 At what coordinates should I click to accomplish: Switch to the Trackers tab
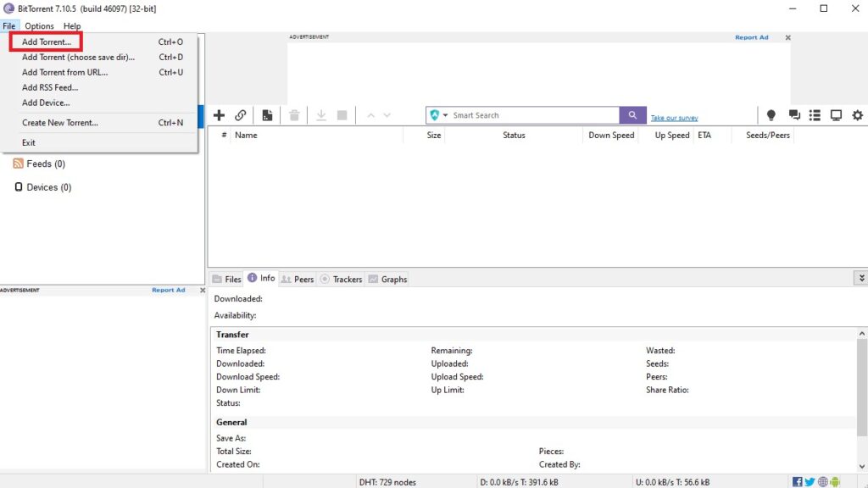[341, 279]
